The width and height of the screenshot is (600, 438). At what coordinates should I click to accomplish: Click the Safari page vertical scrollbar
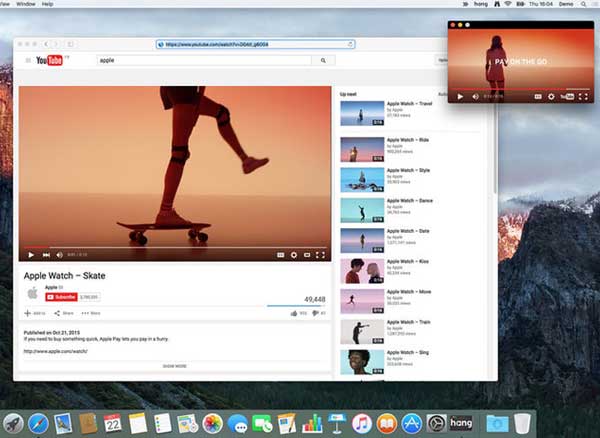click(x=495, y=149)
